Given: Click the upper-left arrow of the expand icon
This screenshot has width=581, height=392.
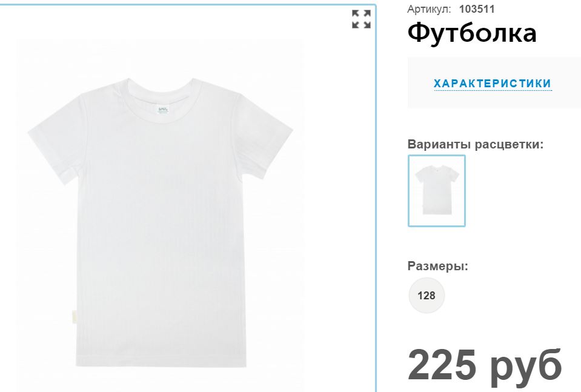Looking at the screenshot, I should point(356,14).
